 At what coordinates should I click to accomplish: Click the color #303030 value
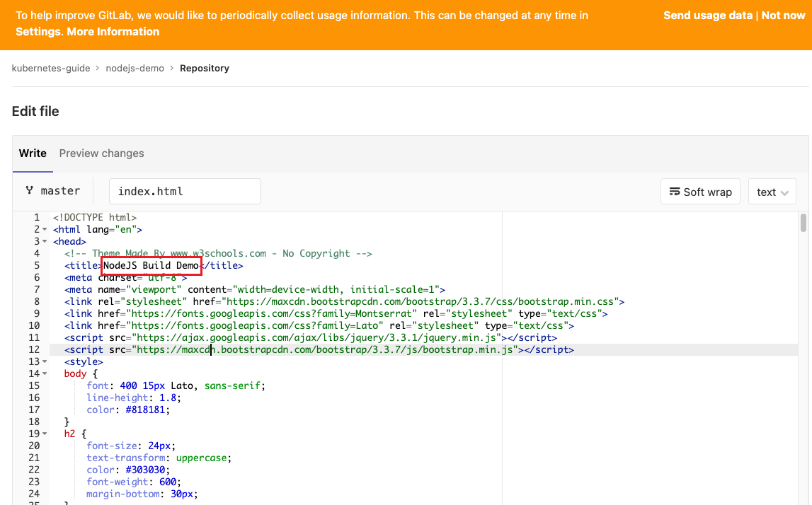pyautogui.click(x=145, y=470)
